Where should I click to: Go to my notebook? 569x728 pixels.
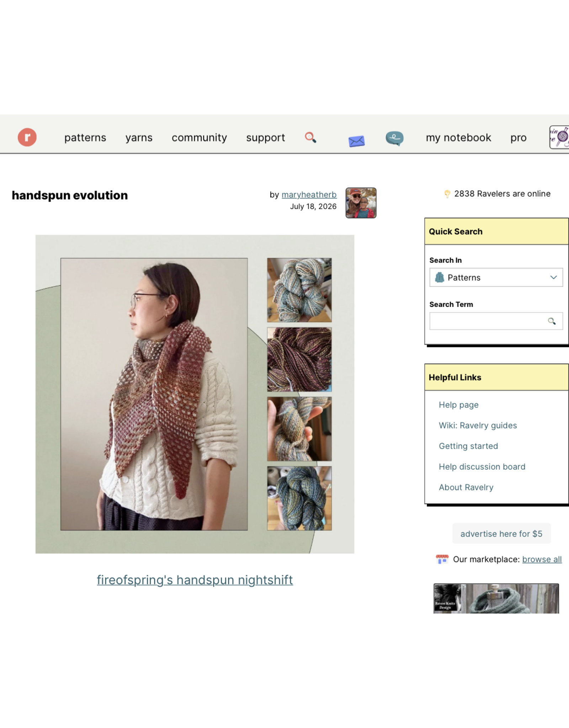(x=458, y=138)
